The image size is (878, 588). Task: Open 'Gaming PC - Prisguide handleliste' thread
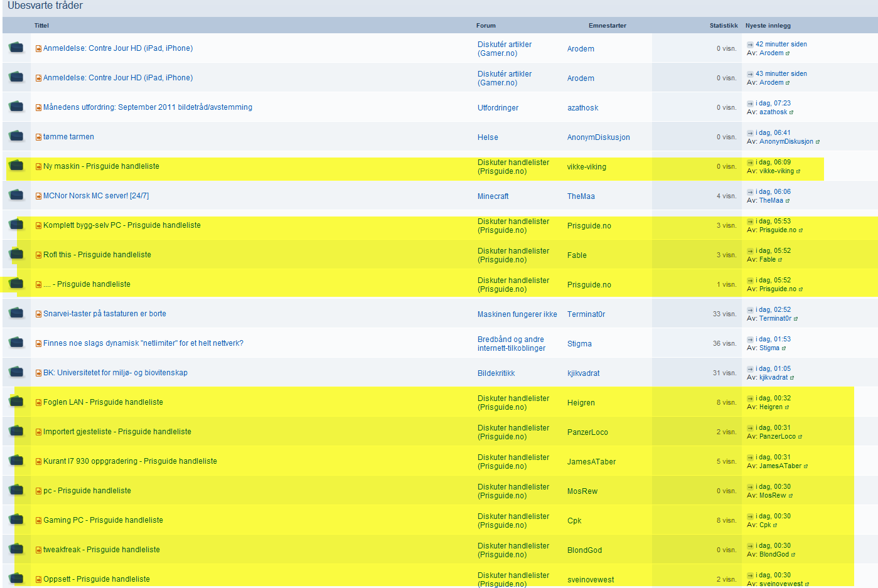103,520
